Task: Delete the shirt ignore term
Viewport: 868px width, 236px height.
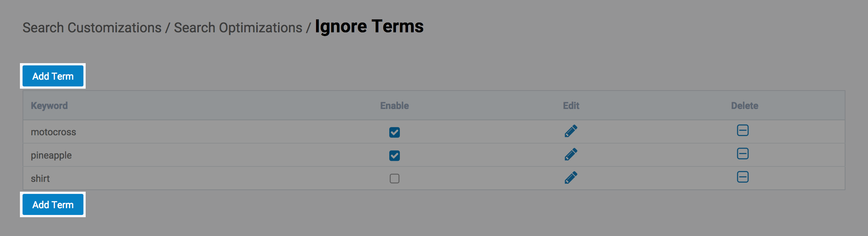Action: coord(742,177)
